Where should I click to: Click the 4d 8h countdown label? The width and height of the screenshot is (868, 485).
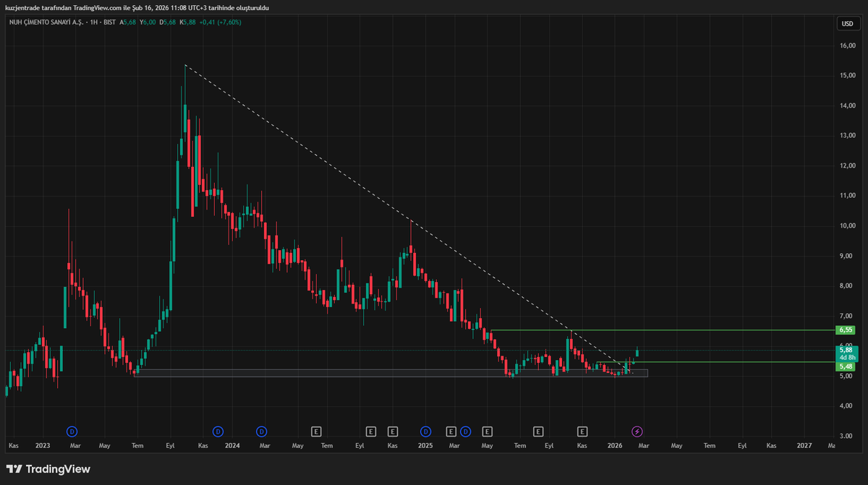847,358
